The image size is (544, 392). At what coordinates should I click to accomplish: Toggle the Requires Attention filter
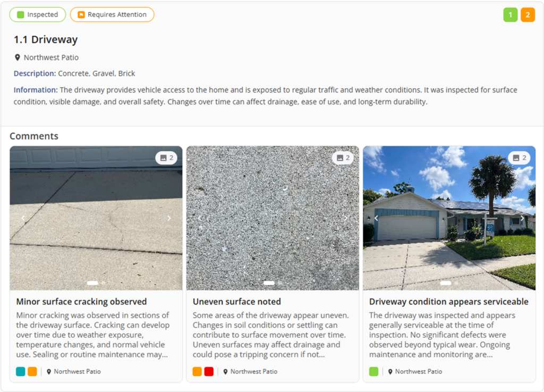tap(112, 14)
